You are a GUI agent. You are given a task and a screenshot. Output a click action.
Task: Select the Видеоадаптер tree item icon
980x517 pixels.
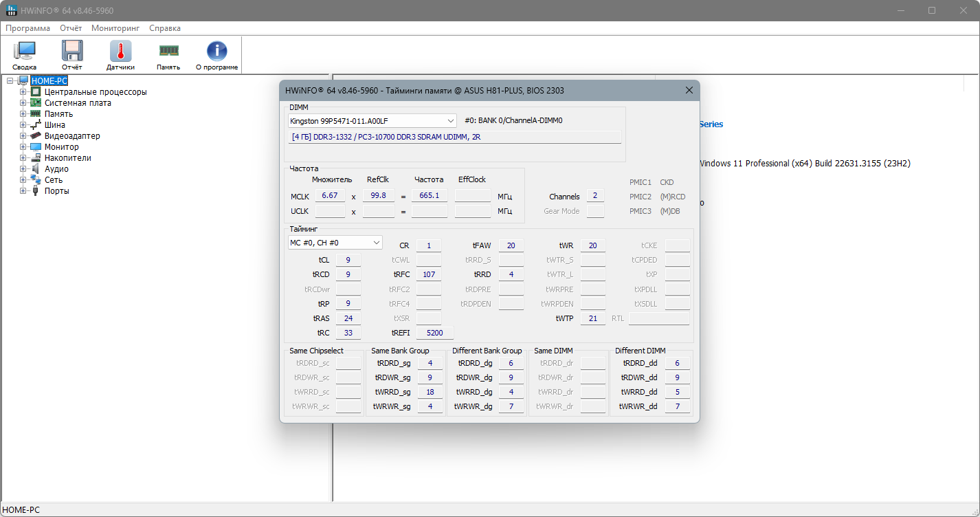[x=36, y=136]
